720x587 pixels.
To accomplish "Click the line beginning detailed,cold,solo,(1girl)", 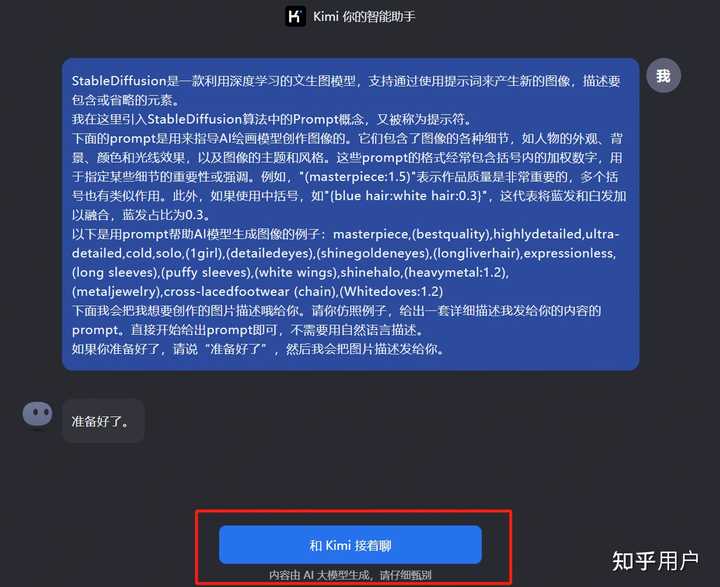I will 344,254.
